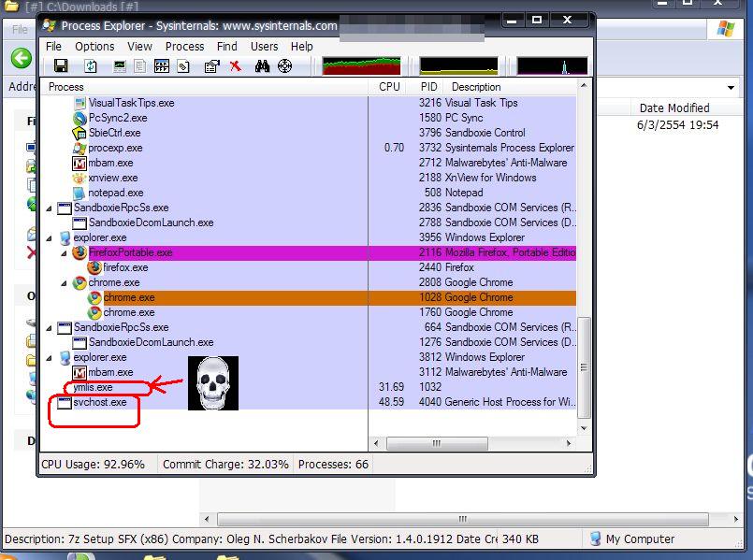Collapse SandboxieRpcSs.exe with PID 664

tap(49, 328)
